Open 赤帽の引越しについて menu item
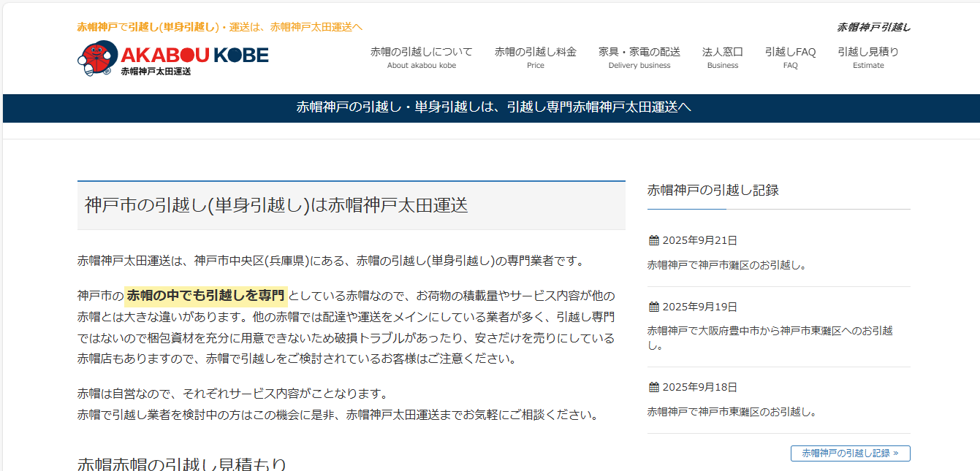Viewport: 980px width, 471px height. (421, 57)
